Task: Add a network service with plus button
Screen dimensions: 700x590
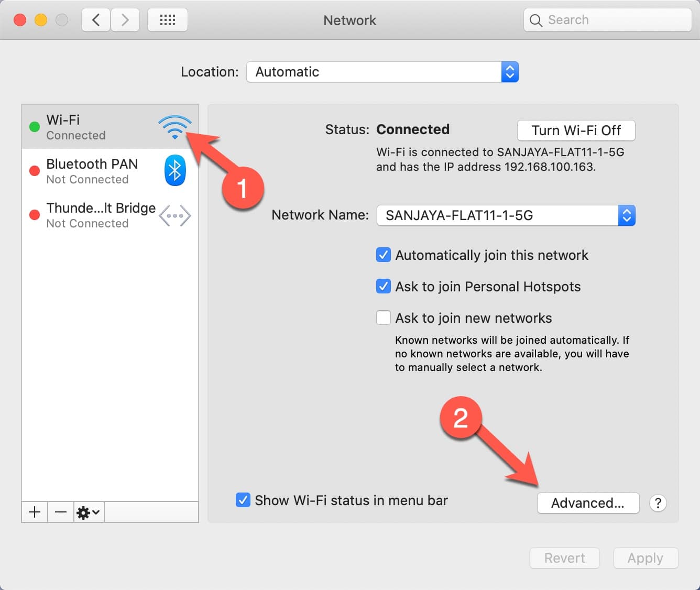Action: (x=35, y=512)
